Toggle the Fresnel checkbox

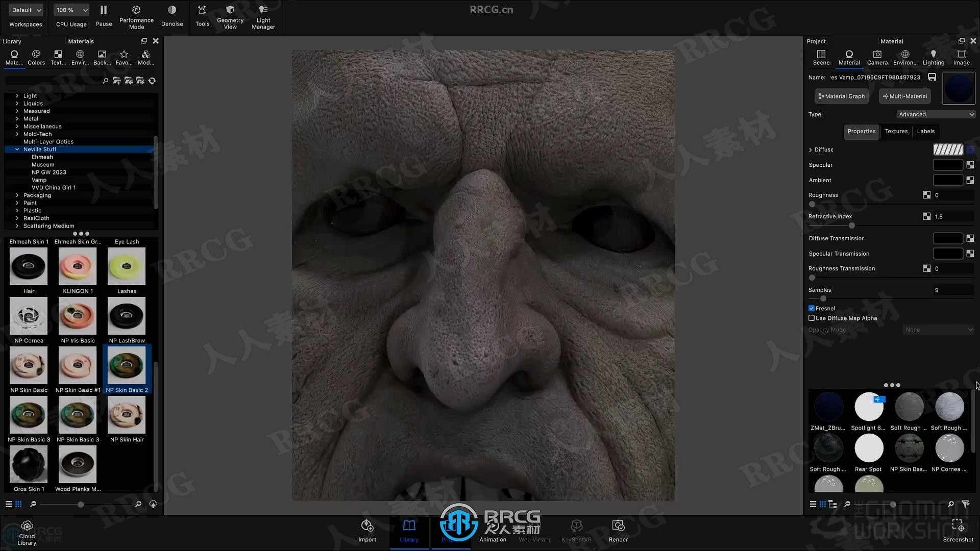[x=812, y=308]
